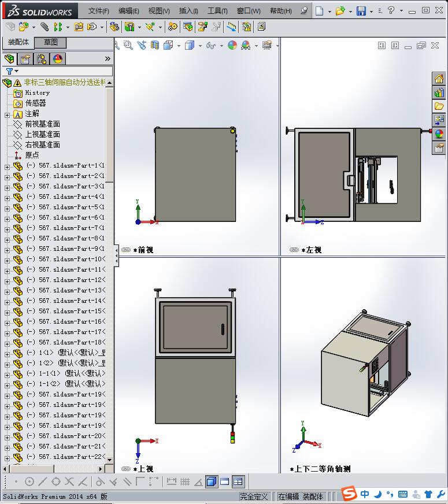Click the Interference detection gear icon
Image resolution: width=448 pixels, height=504 pixels.
tap(173, 27)
